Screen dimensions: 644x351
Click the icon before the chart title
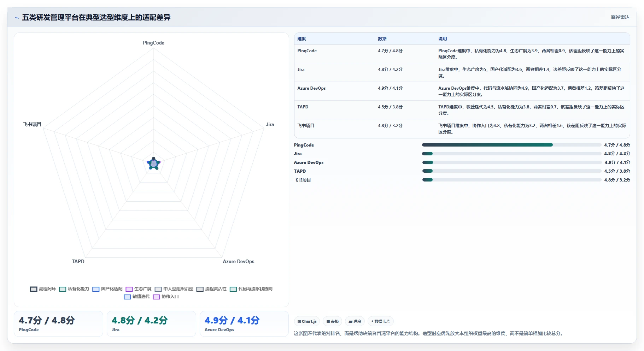pos(17,18)
